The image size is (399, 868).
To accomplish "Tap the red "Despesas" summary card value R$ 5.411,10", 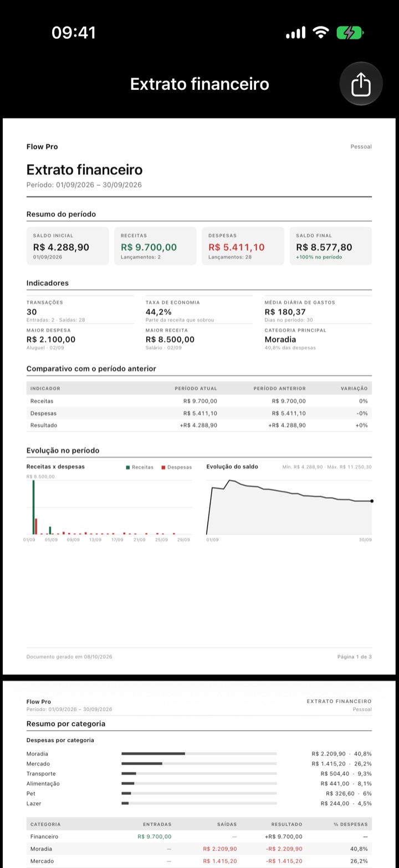I will pos(237,247).
